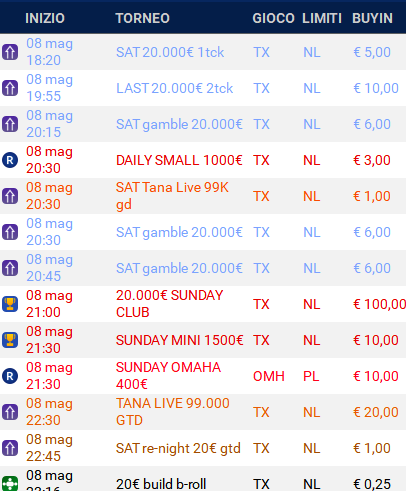Click satellite icon for TANA LIVE 99.000 GTD
The image size is (406, 491).
click(x=10, y=412)
